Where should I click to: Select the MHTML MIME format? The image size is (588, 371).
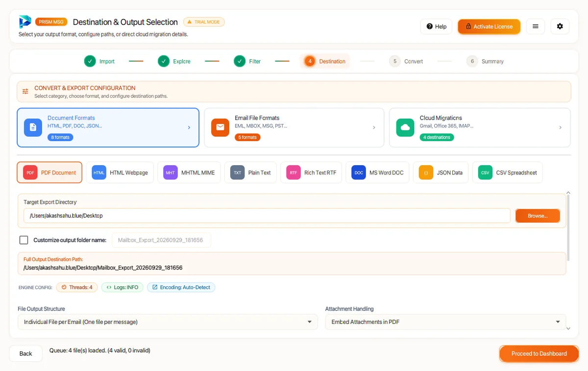tap(189, 173)
